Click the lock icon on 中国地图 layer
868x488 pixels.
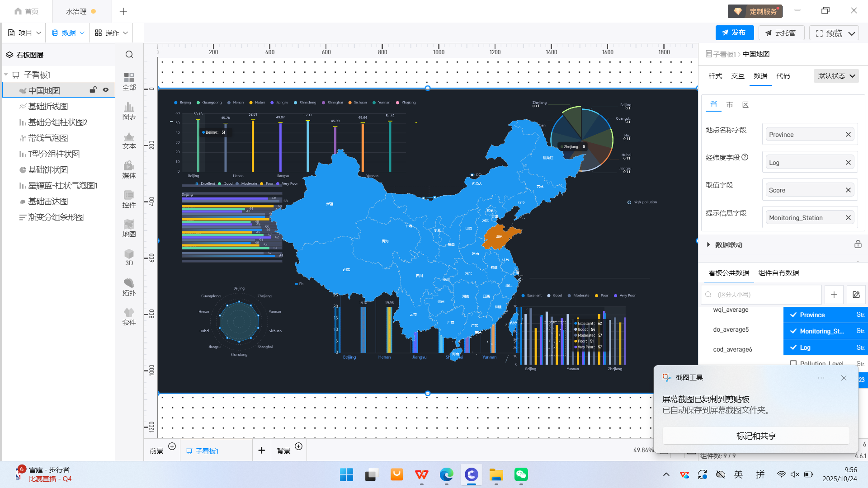click(93, 90)
